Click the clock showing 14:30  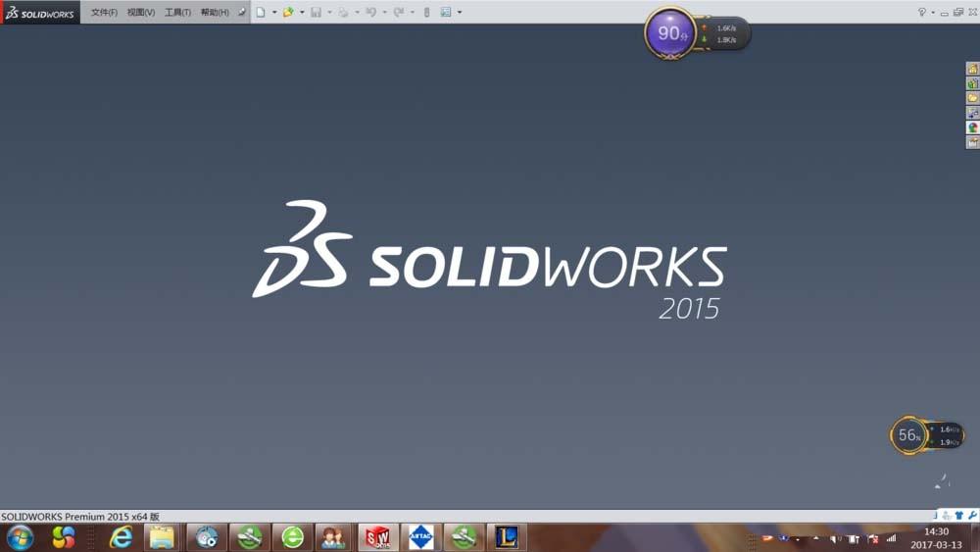coord(936,531)
